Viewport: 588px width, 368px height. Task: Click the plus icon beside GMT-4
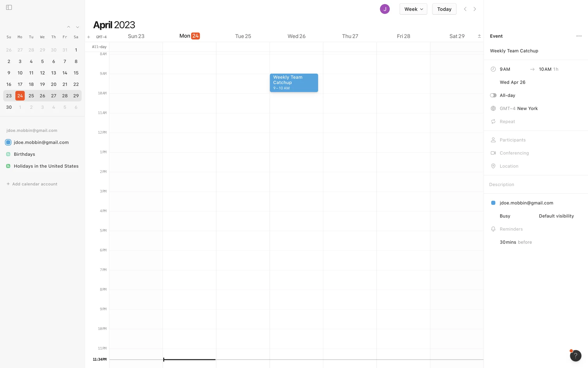pyautogui.click(x=89, y=37)
